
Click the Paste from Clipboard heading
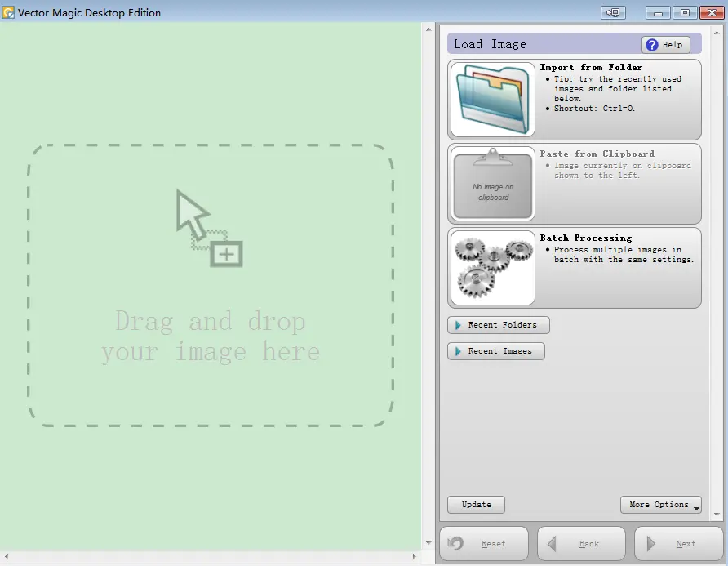(597, 154)
